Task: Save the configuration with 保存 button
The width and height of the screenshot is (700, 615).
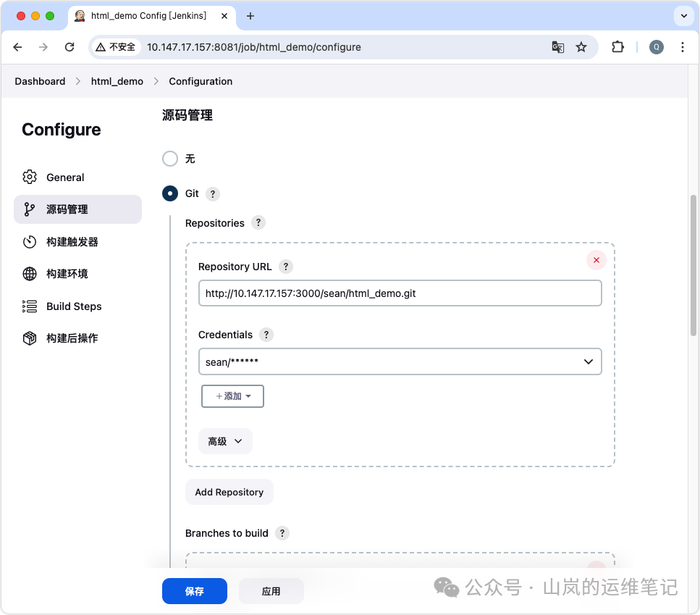Action: pyautogui.click(x=194, y=591)
